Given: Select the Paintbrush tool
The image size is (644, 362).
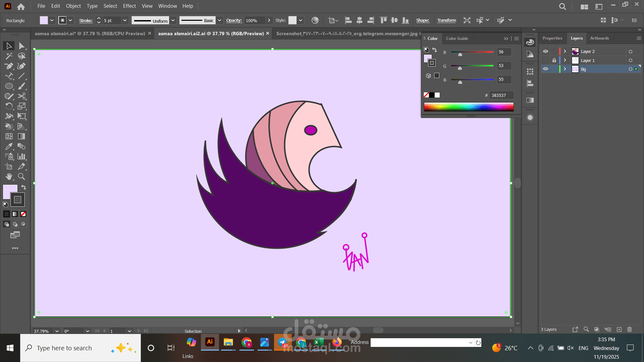Looking at the screenshot, I should (x=21, y=86).
